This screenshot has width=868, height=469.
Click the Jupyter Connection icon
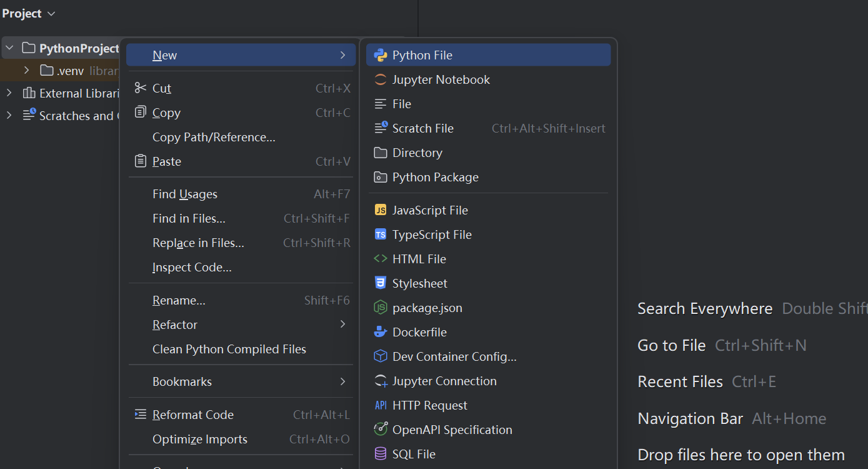(381, 381)
